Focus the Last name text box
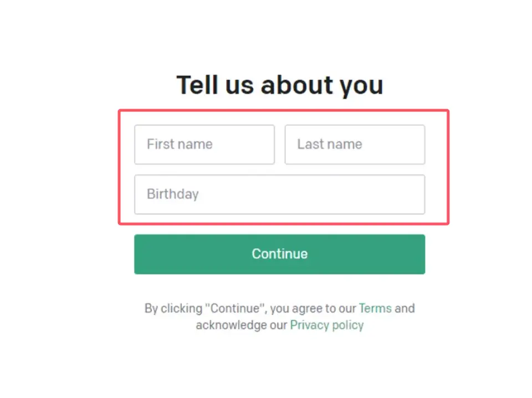 355,145
